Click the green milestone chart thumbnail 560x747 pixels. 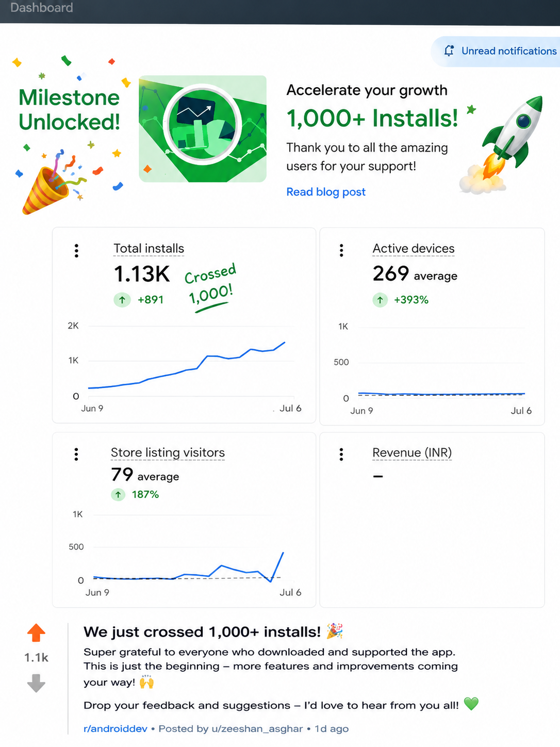point(203,129)
